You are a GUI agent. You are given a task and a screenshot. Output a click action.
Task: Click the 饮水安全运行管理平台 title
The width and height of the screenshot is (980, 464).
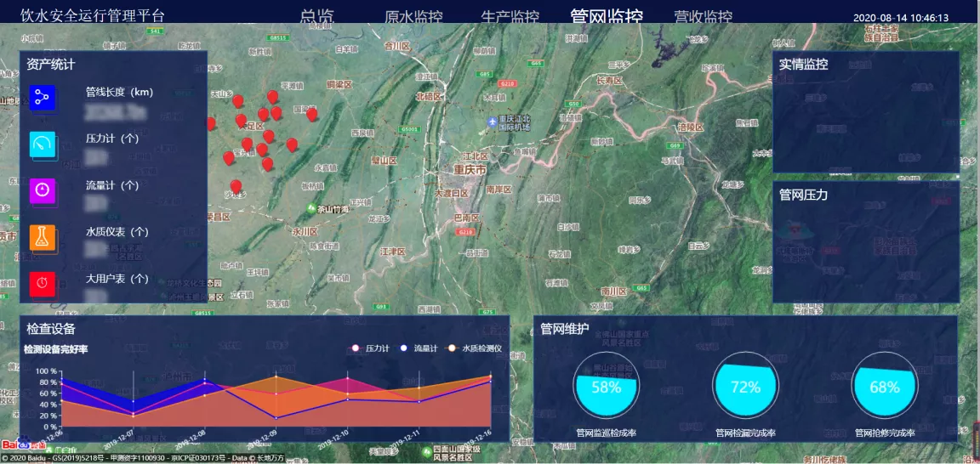[x=93, y=15]
